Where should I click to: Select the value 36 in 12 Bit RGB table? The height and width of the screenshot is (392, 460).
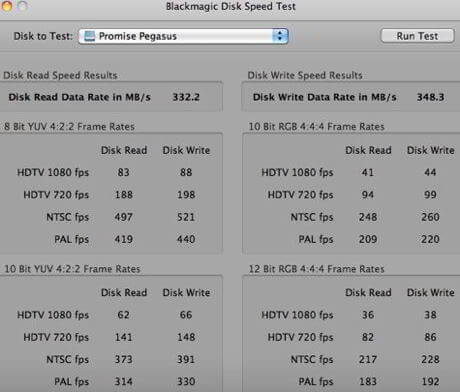368,315
